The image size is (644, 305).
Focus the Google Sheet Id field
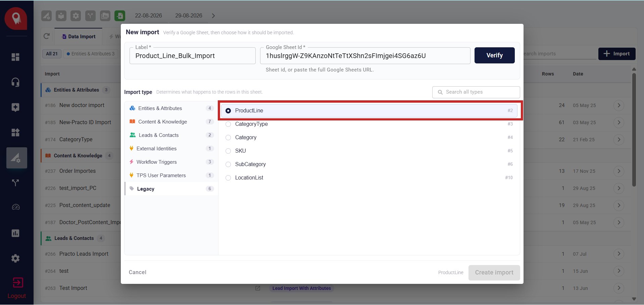point(365,56)
